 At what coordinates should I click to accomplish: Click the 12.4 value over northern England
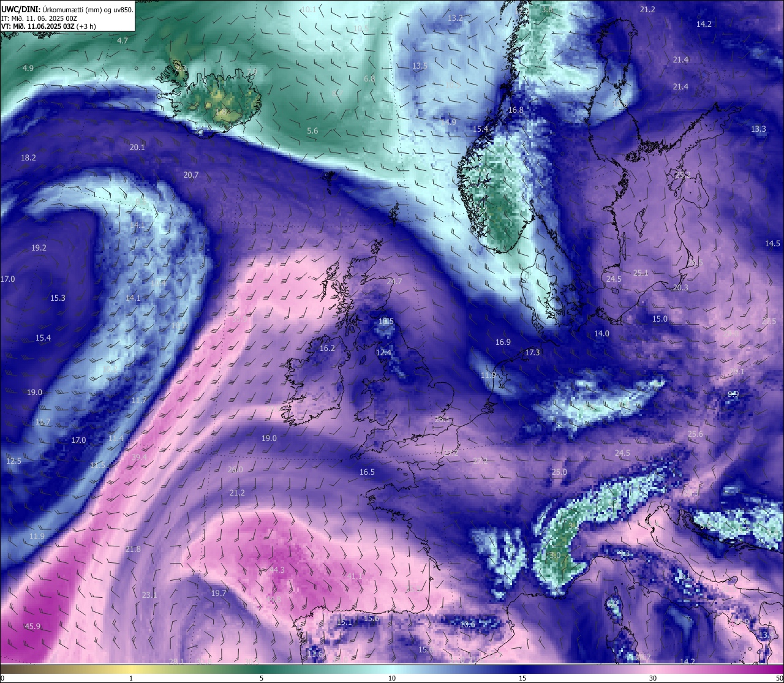click(383, 352)
